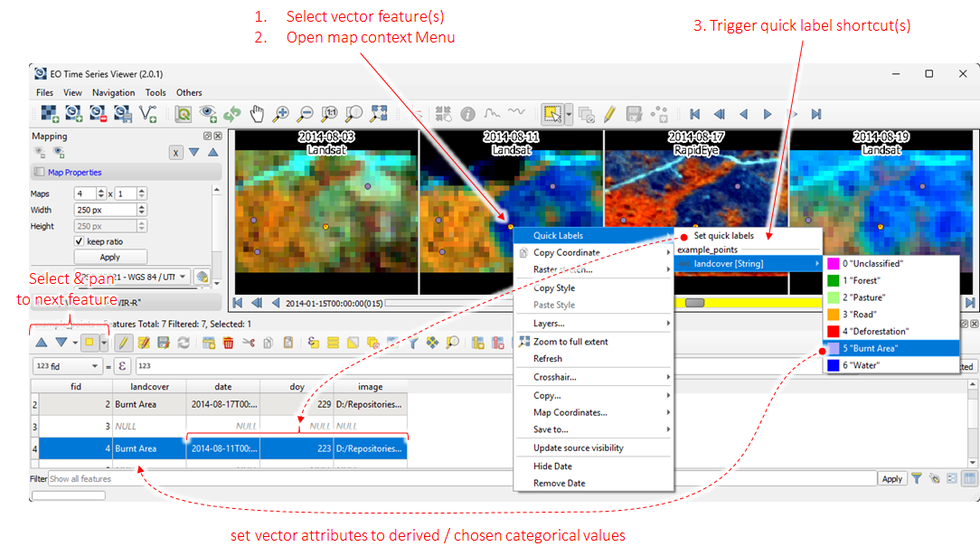Save time series definition icon

pyautogui.click(x=123, y=114)
